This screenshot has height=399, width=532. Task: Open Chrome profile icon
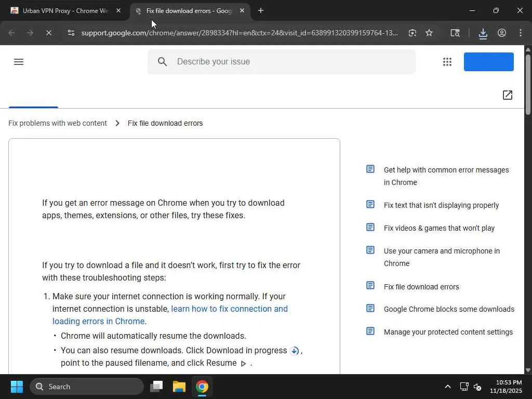click(x=501, y=33)
